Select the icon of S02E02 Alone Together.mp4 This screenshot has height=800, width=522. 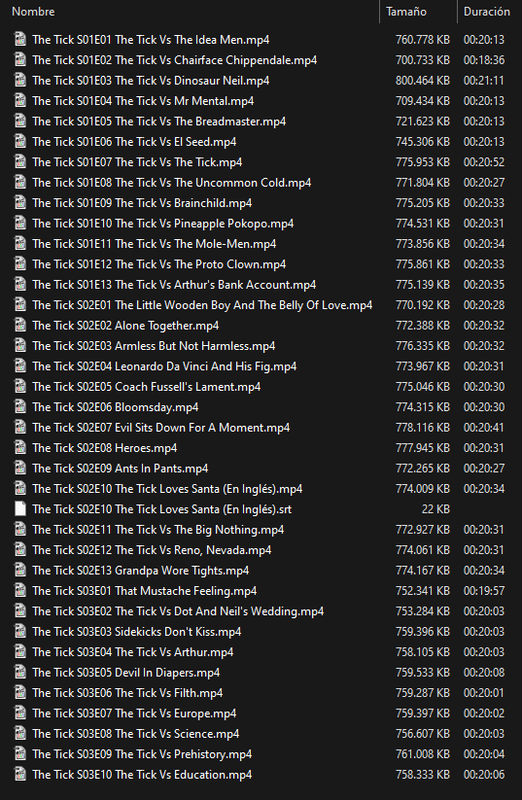click(20, 325)
